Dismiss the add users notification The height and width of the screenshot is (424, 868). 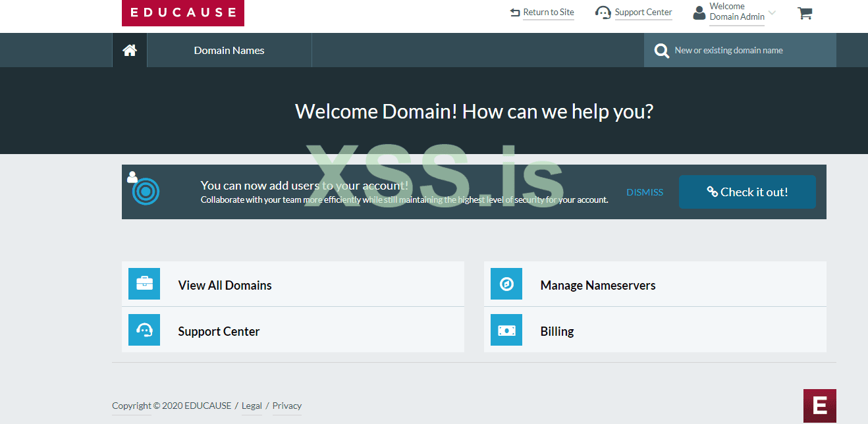coord(645,192)
